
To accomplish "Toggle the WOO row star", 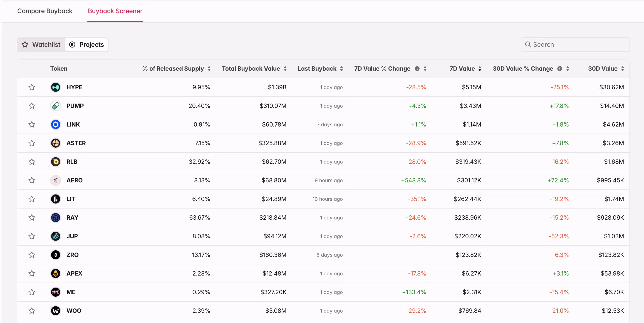I will pyautogui.click(x=32, y=311).
